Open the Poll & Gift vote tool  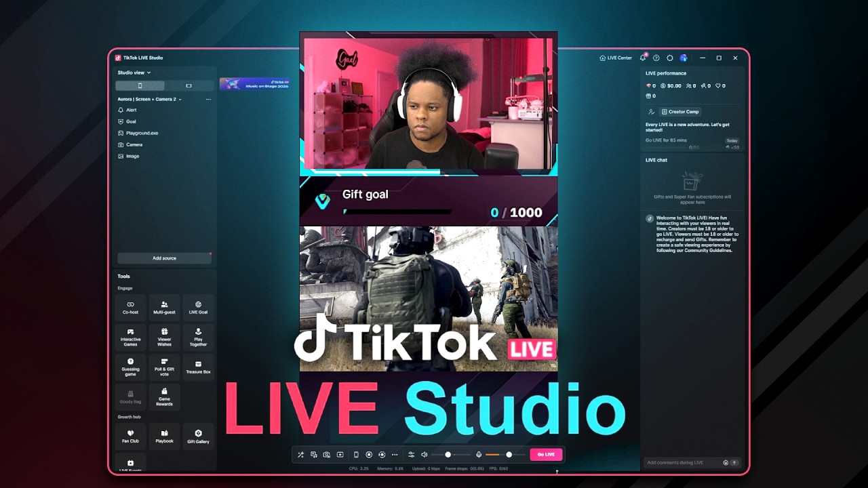164,367
